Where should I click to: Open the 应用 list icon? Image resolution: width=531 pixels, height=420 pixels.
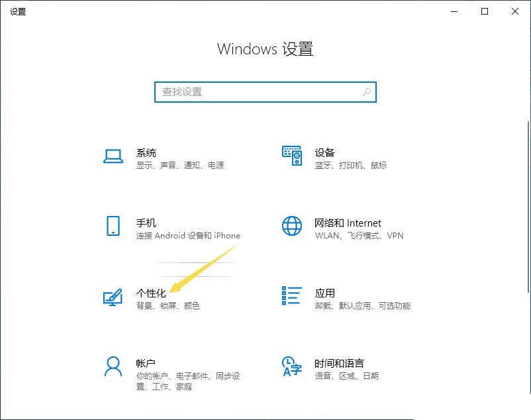coord(292,295)
